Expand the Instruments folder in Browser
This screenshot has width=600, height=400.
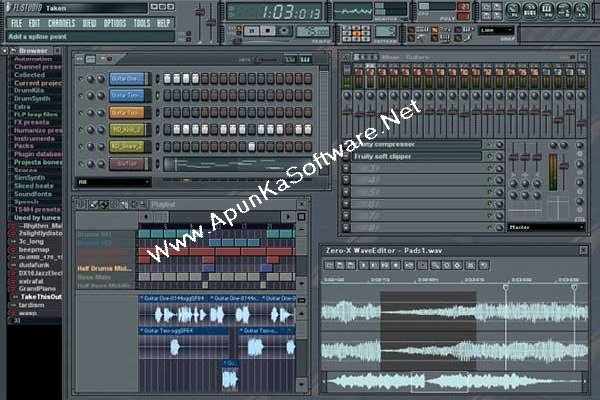pyautogui.click(x=34, y=138)
